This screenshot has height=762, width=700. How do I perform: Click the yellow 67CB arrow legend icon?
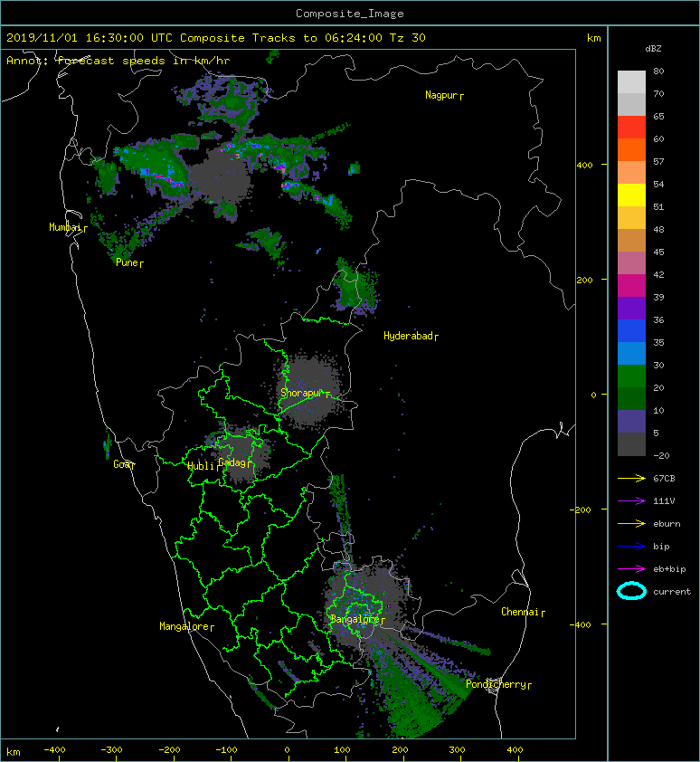(631, 478)
